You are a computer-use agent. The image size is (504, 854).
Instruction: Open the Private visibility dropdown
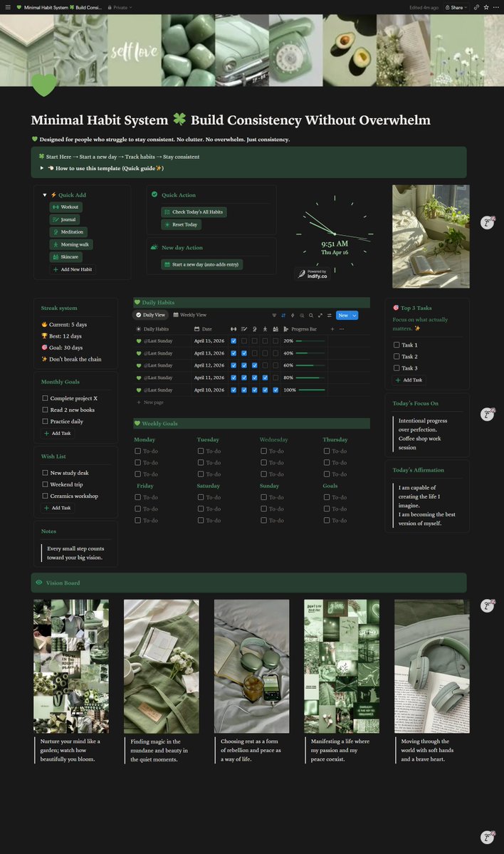point(120,7)
